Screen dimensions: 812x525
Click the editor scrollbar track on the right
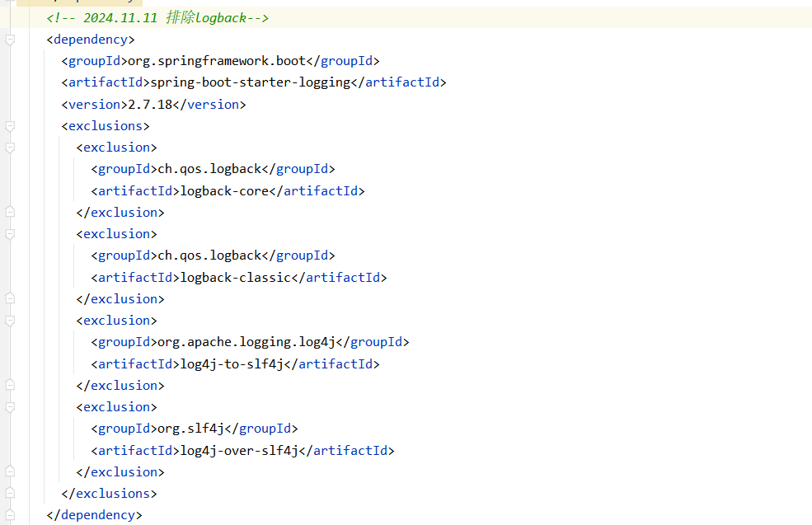[806, 247]
